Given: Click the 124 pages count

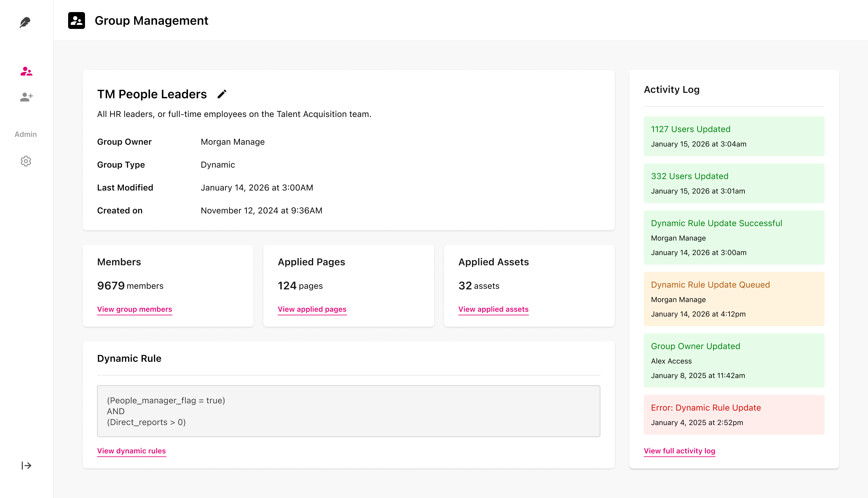Looking at the screenshot, I should tap(300, 285).
